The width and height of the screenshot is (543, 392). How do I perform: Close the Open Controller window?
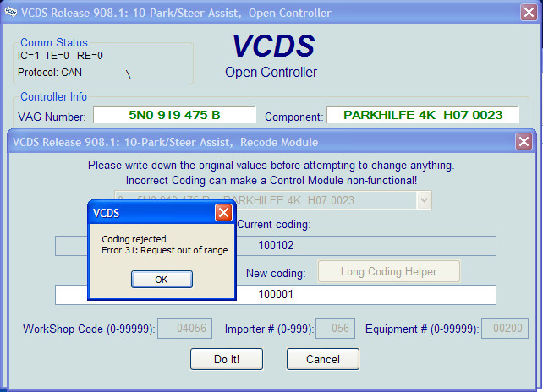click(x=529, y=13)
